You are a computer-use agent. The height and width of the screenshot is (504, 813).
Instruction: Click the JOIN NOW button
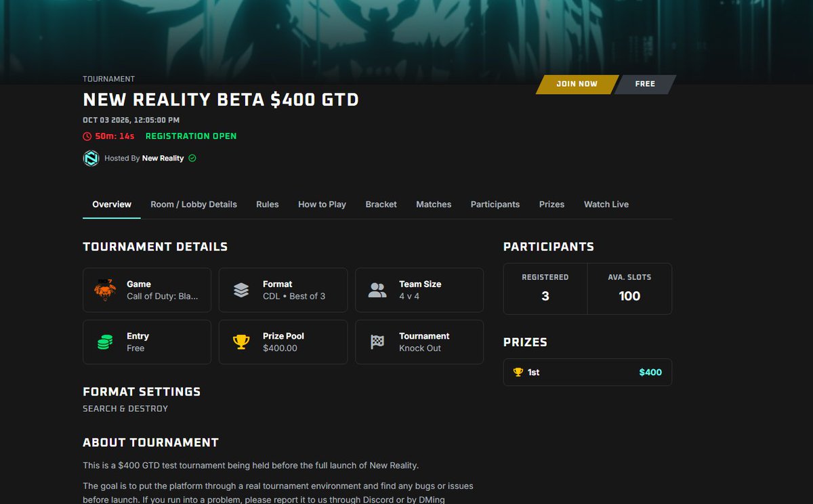coord(577,84)
